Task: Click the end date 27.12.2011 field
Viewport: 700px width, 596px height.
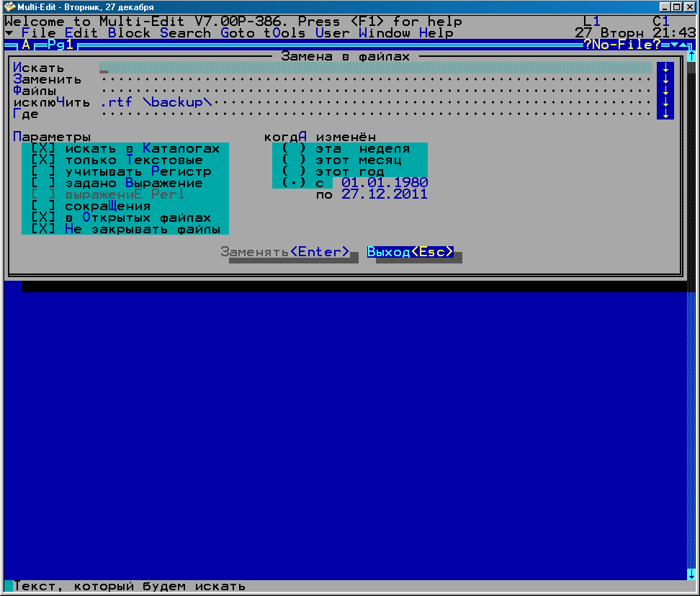Action: tap(385, 194)
